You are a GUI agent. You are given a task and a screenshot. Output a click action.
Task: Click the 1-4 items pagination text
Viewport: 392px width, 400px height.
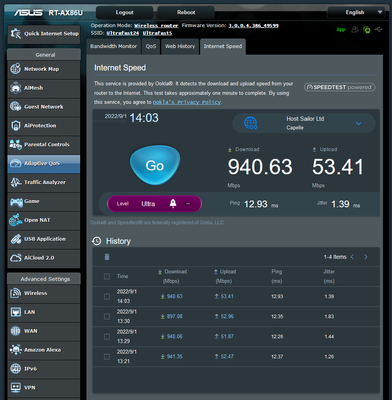[x=335, y=257]
